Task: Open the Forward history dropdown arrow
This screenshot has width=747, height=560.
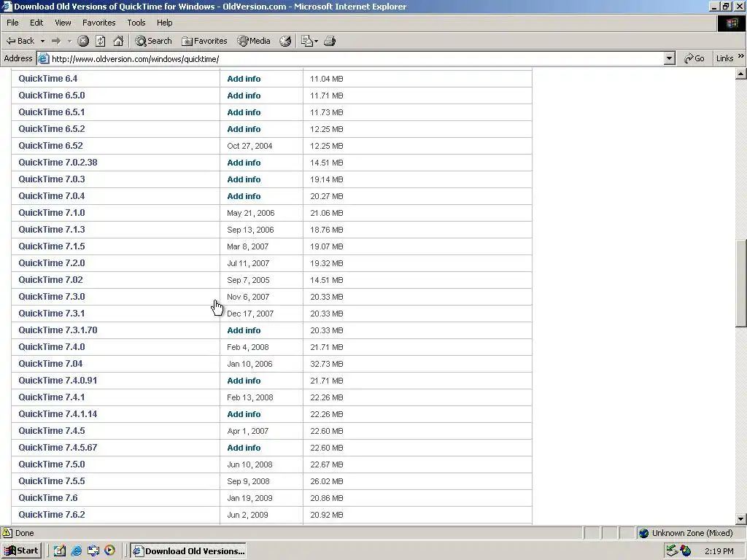Action: (x=69, y=42)
